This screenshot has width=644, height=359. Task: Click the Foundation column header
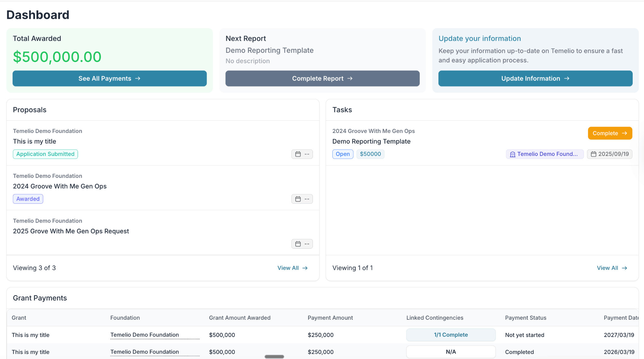point(125,318)
